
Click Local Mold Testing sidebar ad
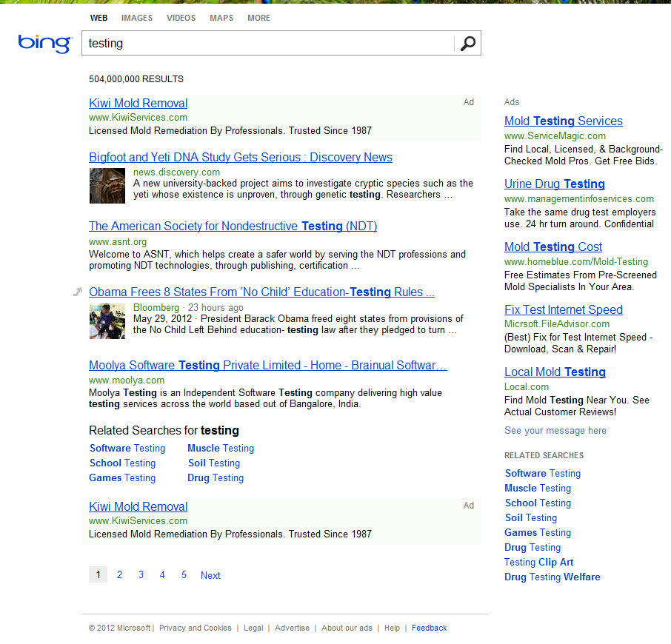pos(555,372)
